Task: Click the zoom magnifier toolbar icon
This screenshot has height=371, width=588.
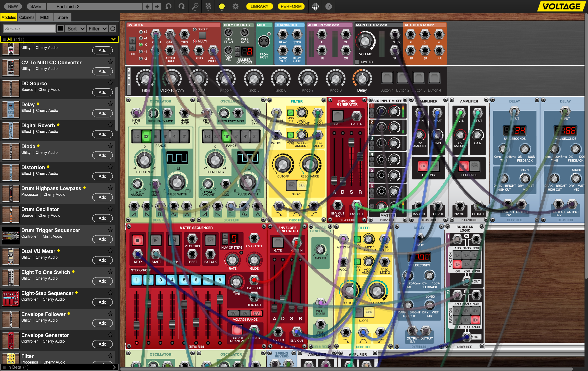Action: tap(195, 7)
